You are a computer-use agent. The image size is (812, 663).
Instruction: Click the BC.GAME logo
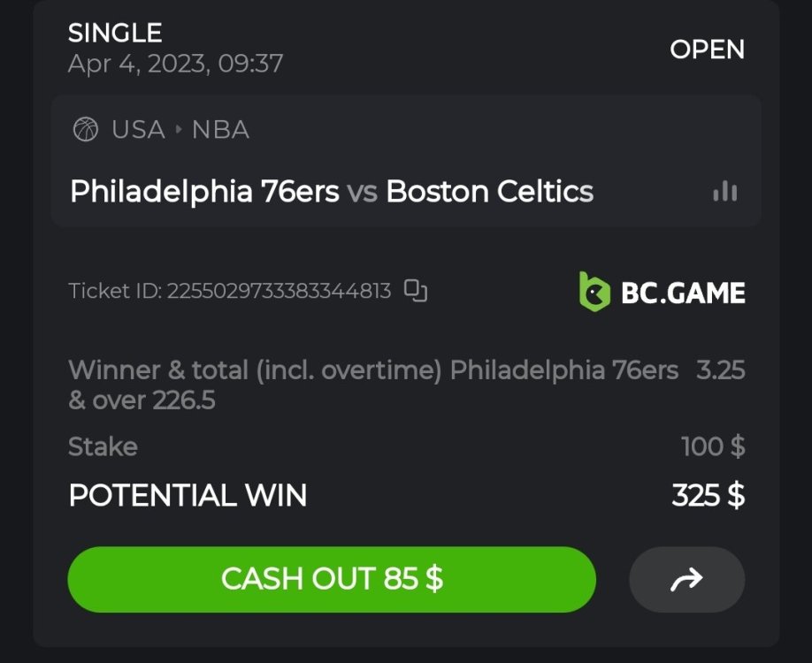pyautogui.click(x=662, y=292)
